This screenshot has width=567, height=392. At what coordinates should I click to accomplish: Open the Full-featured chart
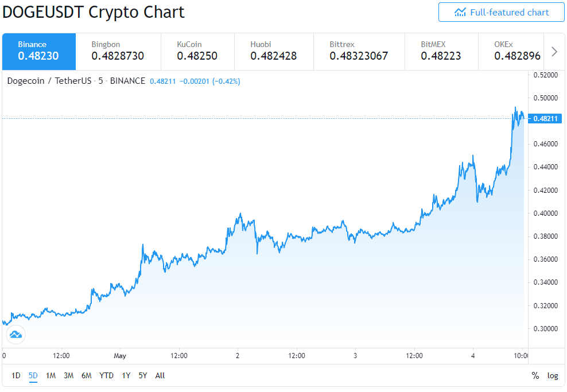coord(501,12)
